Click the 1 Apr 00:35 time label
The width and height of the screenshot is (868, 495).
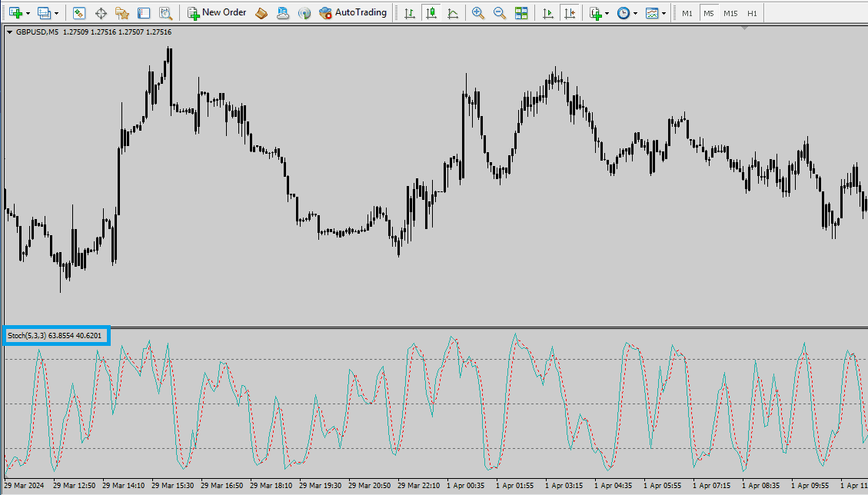(466, 486)
